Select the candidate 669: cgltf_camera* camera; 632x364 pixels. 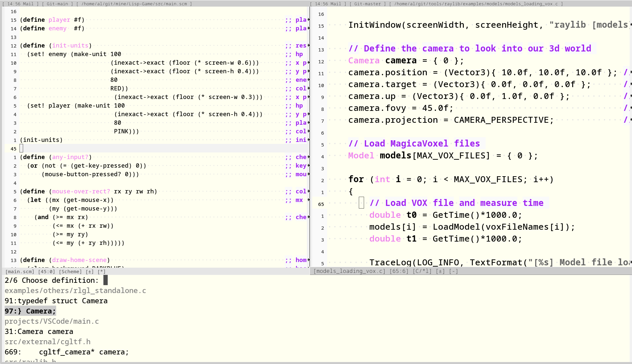66,352
